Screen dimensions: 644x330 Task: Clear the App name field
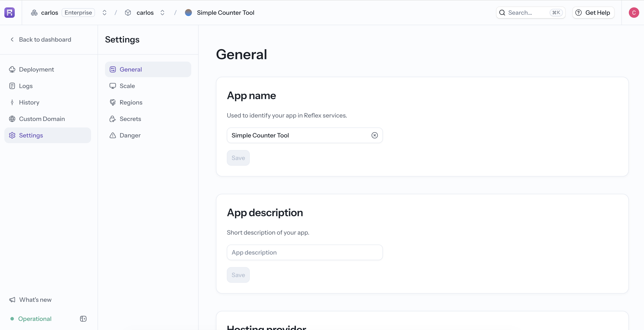[x=374, y=135]
